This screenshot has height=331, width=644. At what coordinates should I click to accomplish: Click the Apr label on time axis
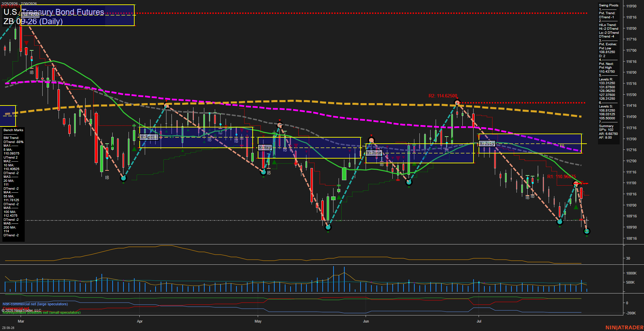(140, 321)
